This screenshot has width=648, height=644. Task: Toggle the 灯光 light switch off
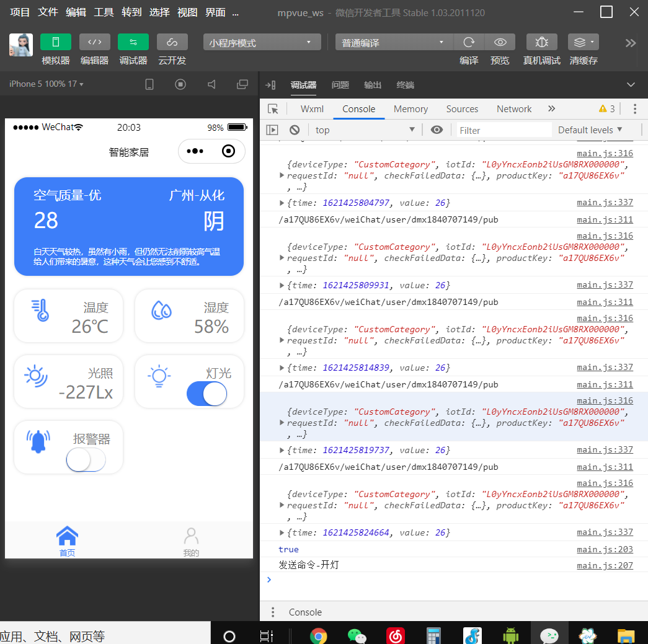(206, 394)
